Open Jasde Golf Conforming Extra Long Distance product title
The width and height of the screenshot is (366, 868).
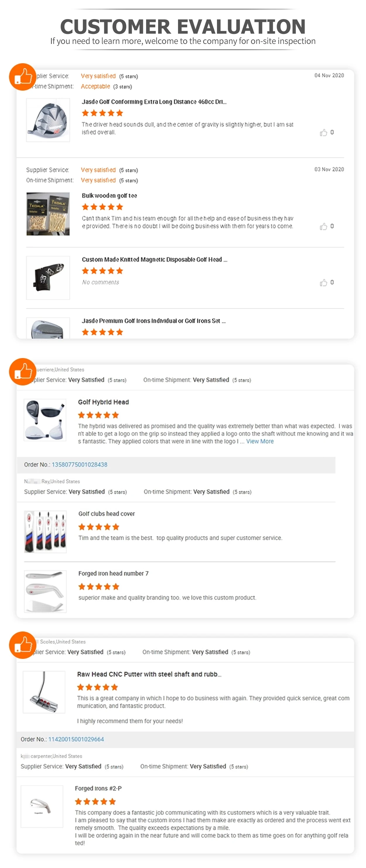pyautogui.click(x=154, y=102)
